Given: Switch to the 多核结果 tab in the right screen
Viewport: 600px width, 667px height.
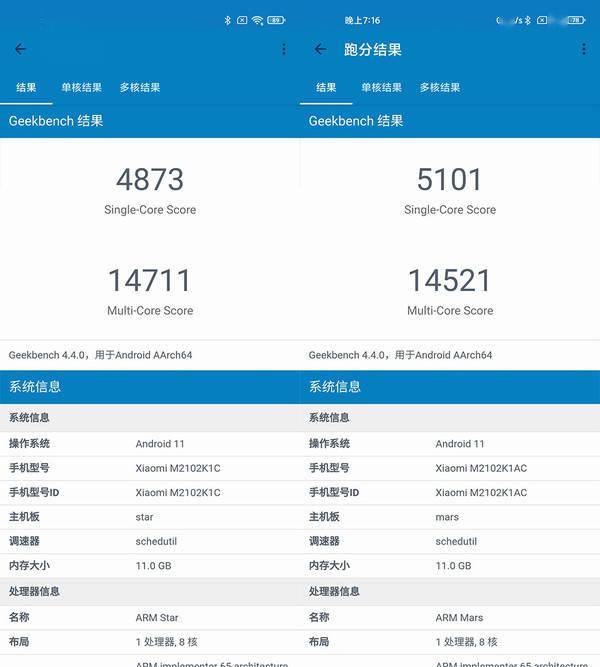Looking at the screenshot, I should [x=440, y=88].
